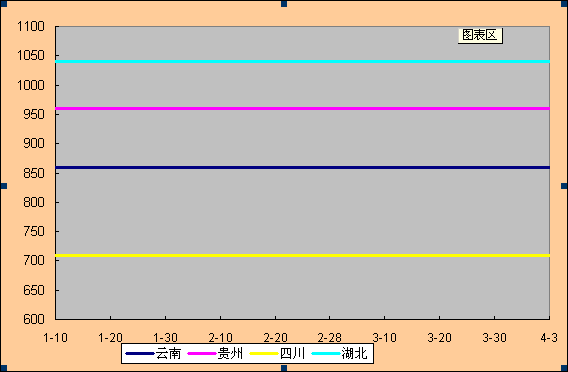Screen dimensions: 568x372
Task: Click the 1-10 date axis label
Action: pyautogui.click(x=55, y=338)
